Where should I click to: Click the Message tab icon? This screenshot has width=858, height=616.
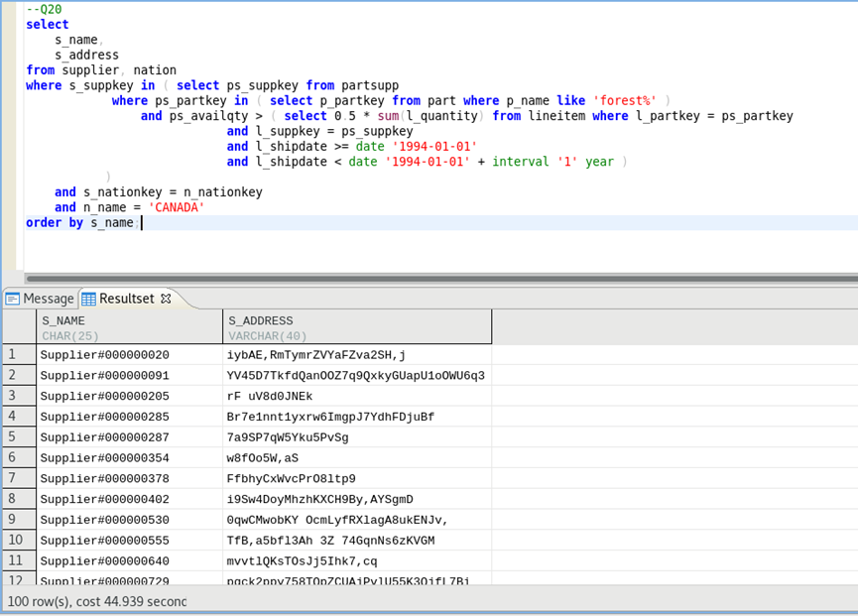click(12, 299)
